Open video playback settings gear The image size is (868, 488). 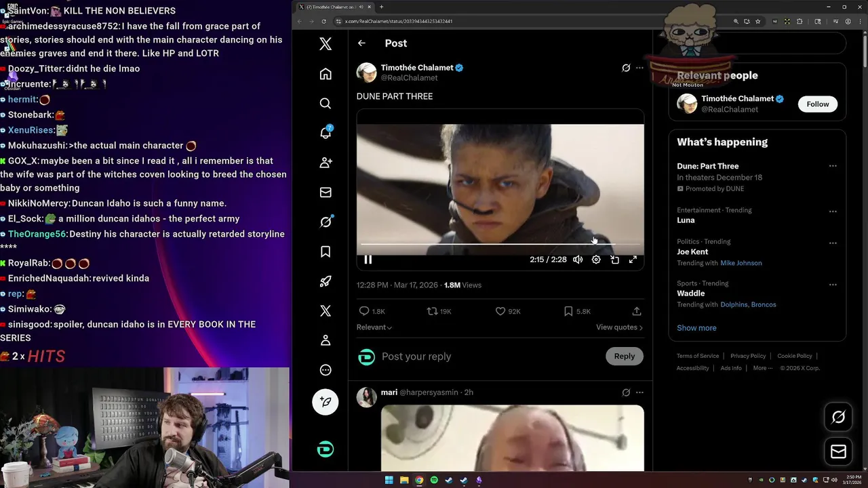tap(596, 260)
